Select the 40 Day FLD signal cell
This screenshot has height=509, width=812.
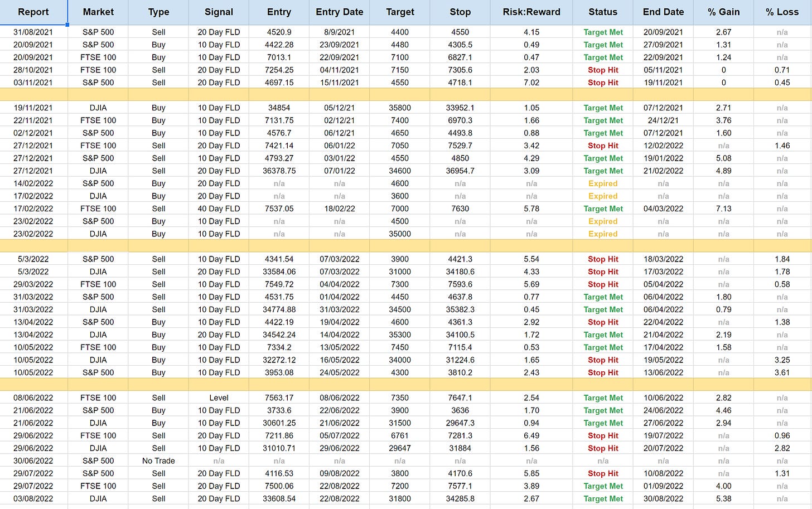[219, 209]
